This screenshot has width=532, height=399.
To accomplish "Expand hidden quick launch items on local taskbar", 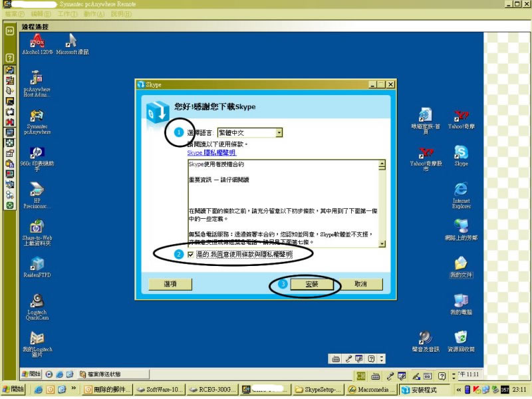I will tap(73, 388).
